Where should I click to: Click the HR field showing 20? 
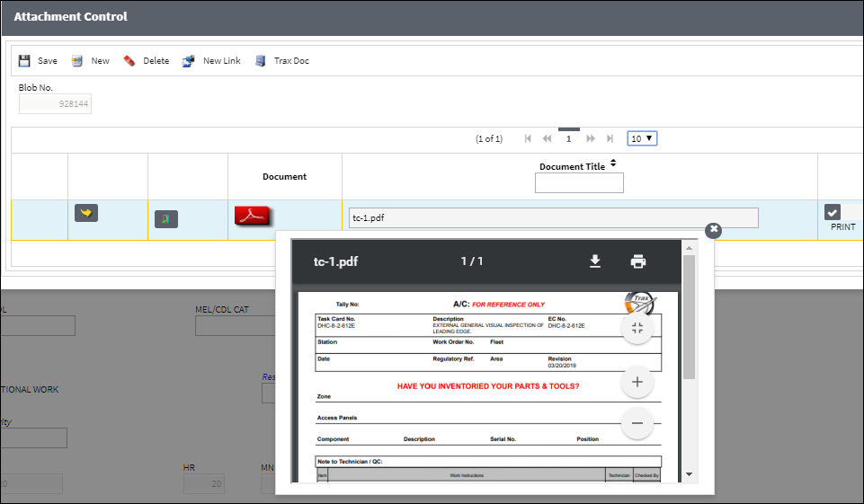tap(204, 483)
